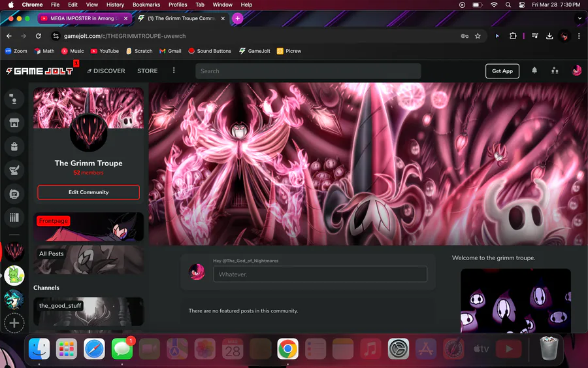Image resolution: width=588 pixels, height=368 pixels.
Task: Open the store icon in the left sidebar
Action: 14,123
